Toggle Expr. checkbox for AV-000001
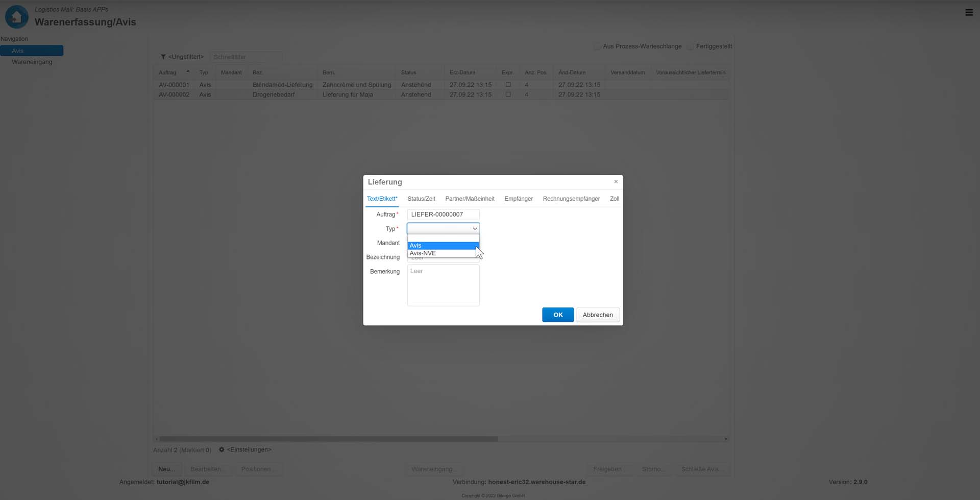Screen dimensions: 980x500 pyautogui.click(x=508, y=85)
